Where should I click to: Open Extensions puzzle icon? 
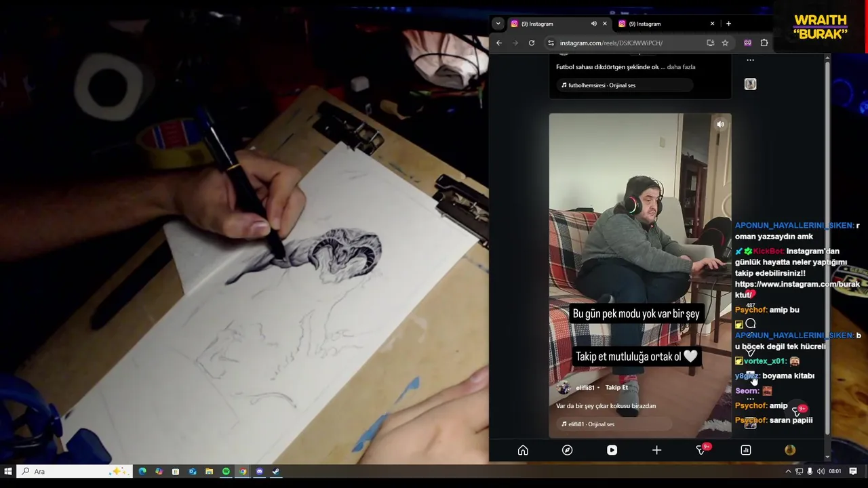point(764,43)
